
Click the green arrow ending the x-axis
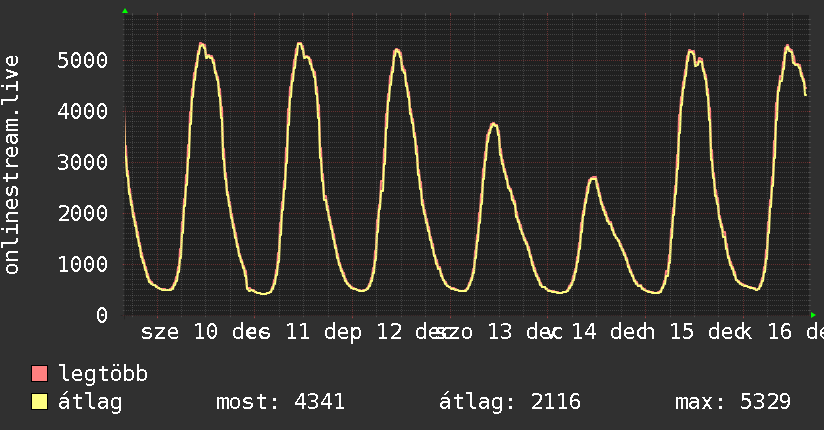click(x=813, y=315)
